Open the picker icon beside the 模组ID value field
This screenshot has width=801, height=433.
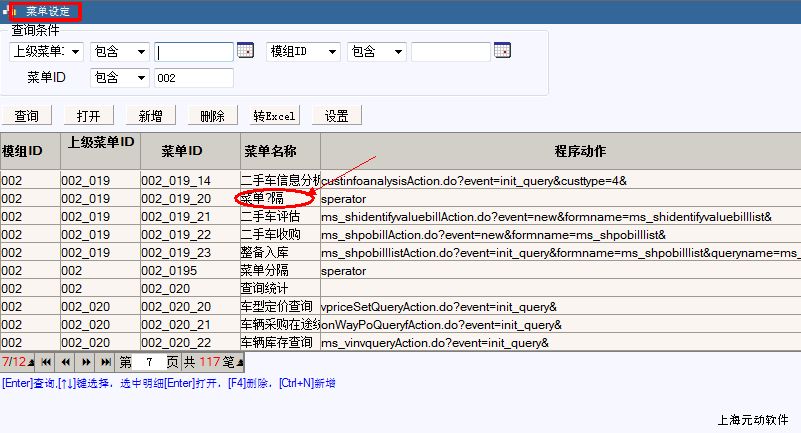(502, 51)
